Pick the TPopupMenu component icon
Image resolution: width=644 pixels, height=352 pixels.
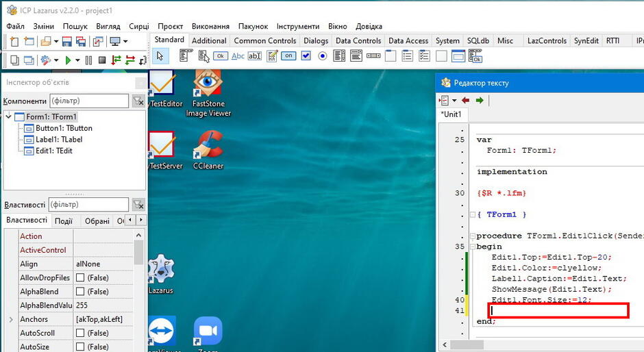tap(203, 55)
